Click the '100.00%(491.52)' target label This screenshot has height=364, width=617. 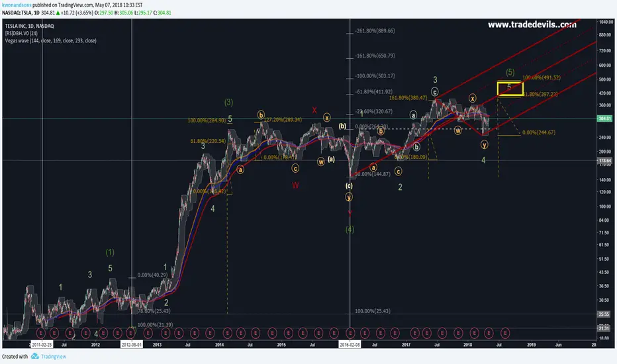tap(542, 77)
